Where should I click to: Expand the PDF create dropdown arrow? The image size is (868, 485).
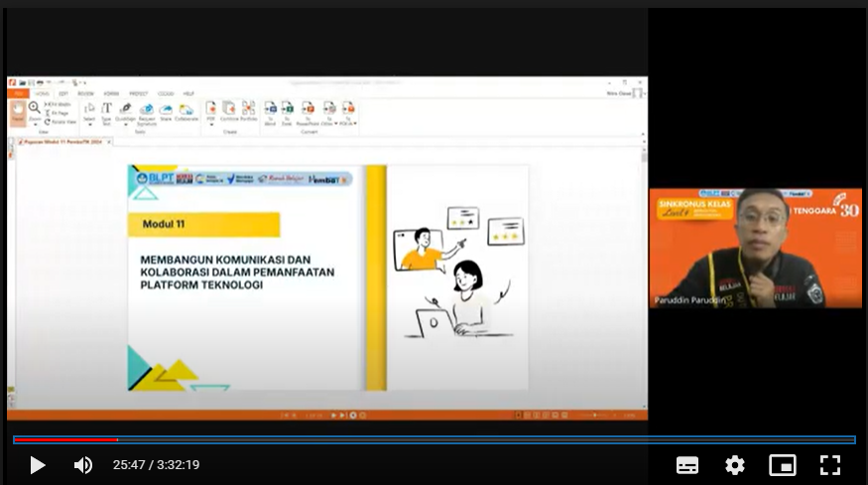tap(211, 125)
